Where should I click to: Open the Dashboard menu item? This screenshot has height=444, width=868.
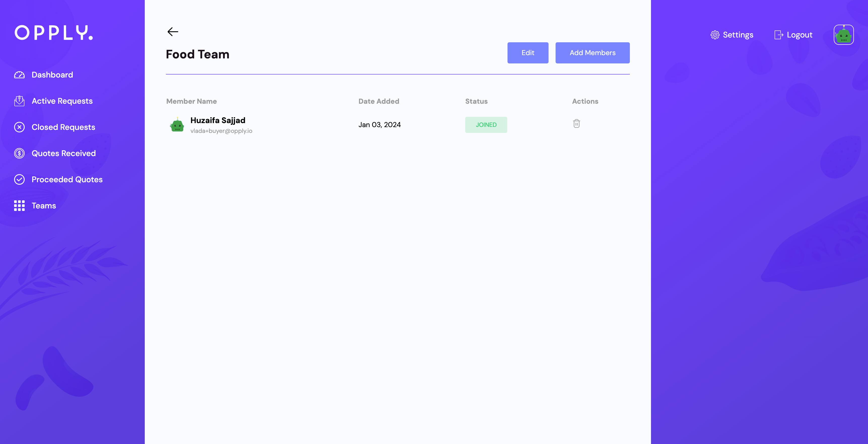(x=52, y=75)
